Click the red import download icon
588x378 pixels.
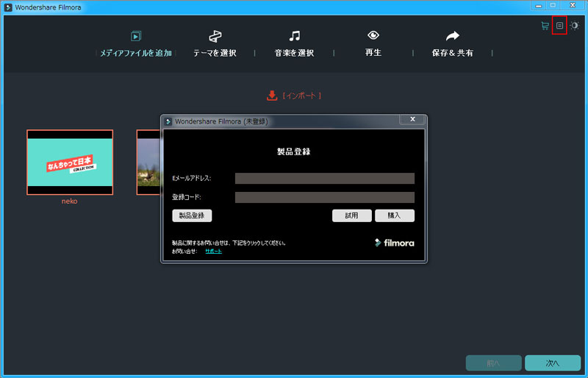tap(272, 96)
